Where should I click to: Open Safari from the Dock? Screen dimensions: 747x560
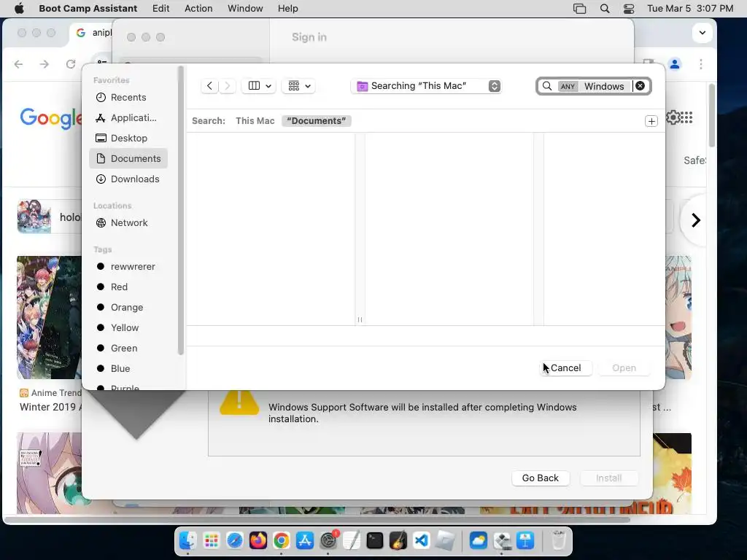(235, 541)
